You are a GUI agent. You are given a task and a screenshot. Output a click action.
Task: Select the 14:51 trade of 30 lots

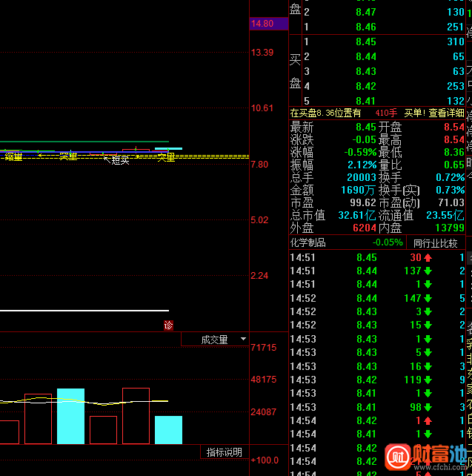pos(377,258)
